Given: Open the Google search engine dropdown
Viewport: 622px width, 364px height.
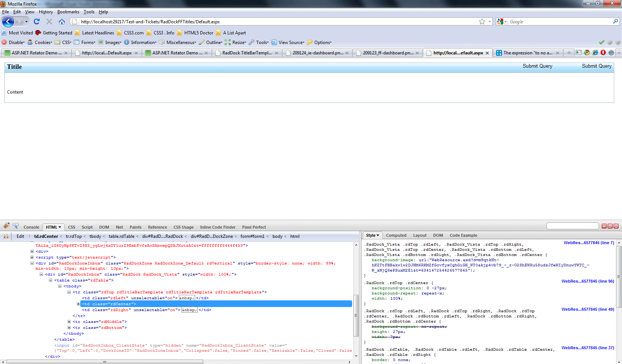Looking at the screenshot, I should [502, 22].
